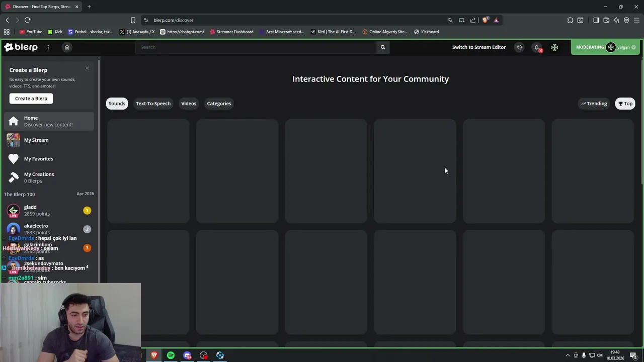Open My Stream in sidebar

coord(49,140)
